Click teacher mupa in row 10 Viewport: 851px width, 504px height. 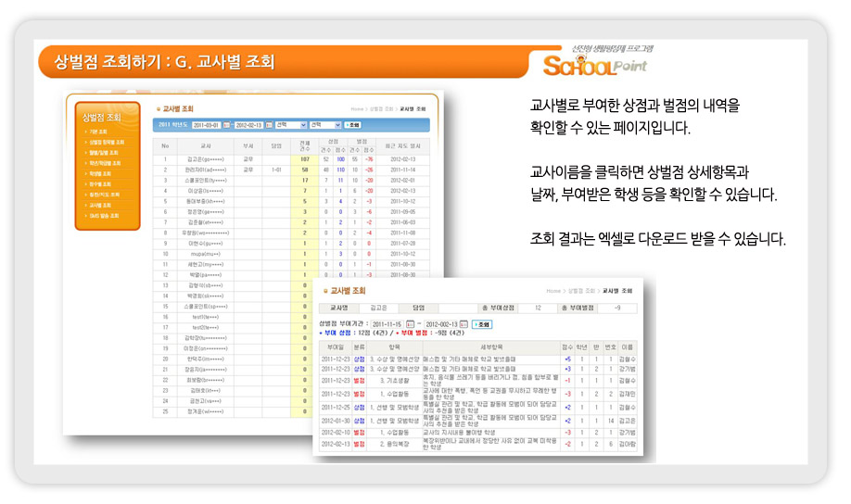[206, 253]
